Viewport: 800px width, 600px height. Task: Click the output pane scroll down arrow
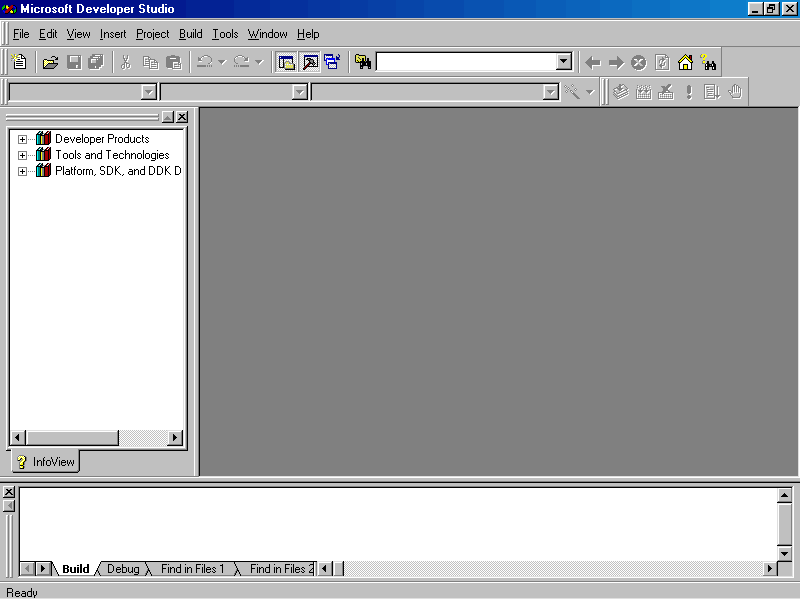coord(785,553)
